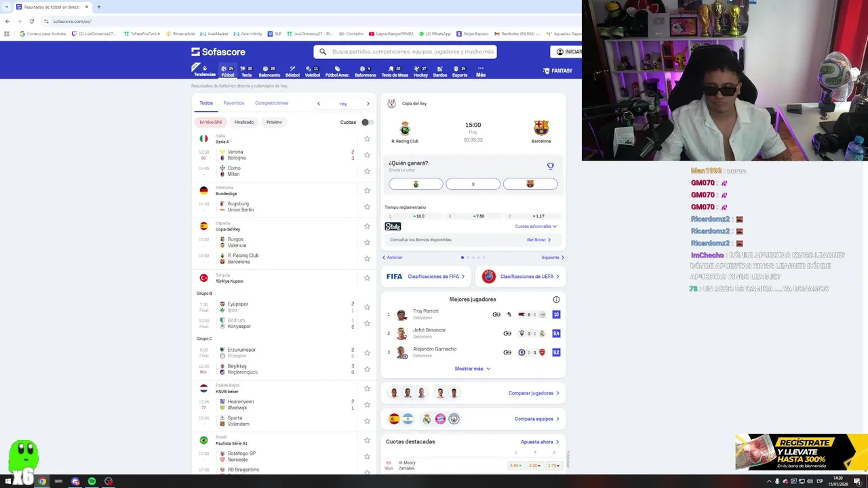Screen dimensions: 868x488
Task: Select the Hockey sport icon
Action: point(420,71)
